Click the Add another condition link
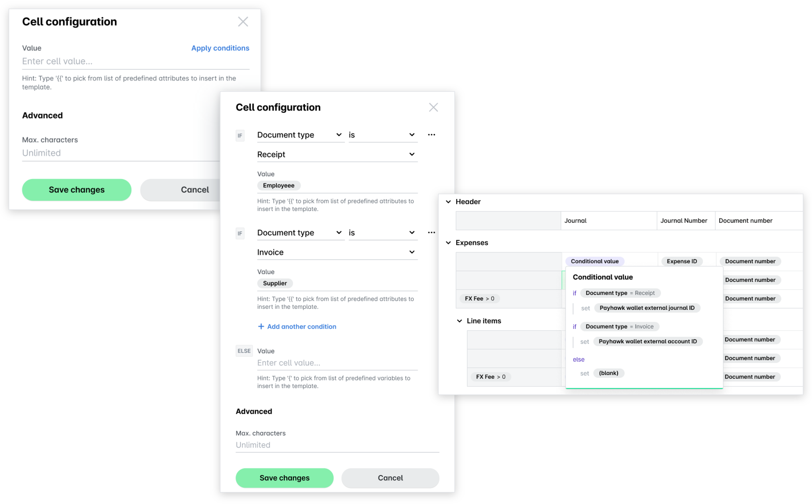812x504 pixels. pyautogui.click(x=301, y=326)
